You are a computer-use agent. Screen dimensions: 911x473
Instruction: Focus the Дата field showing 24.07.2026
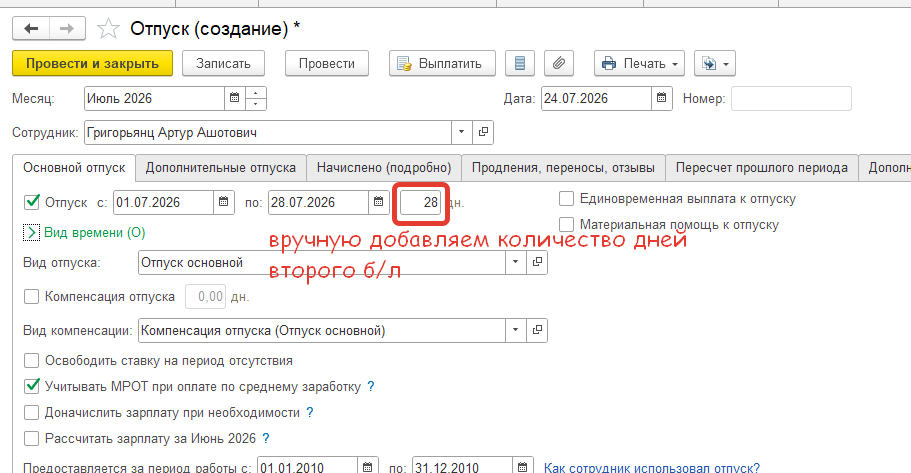pos(597,98)
